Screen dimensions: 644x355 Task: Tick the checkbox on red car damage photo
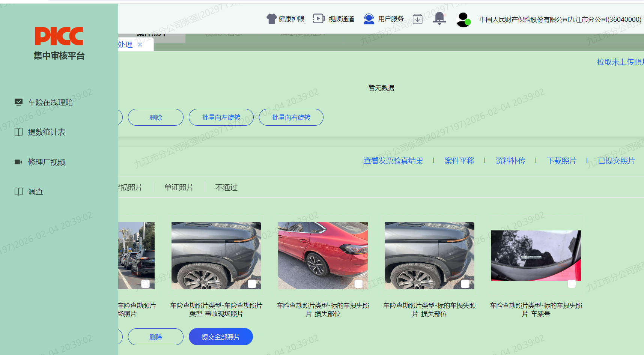pyautogui.click(x=358, y=284)
